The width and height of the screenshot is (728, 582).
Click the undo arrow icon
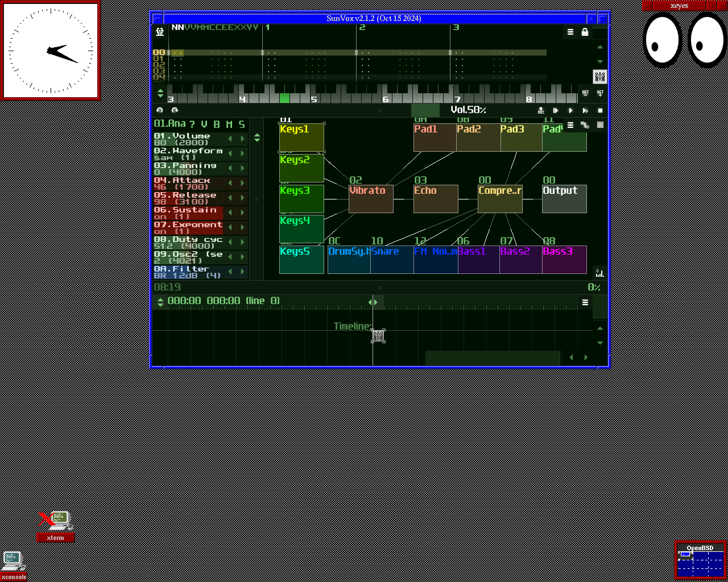160,110
